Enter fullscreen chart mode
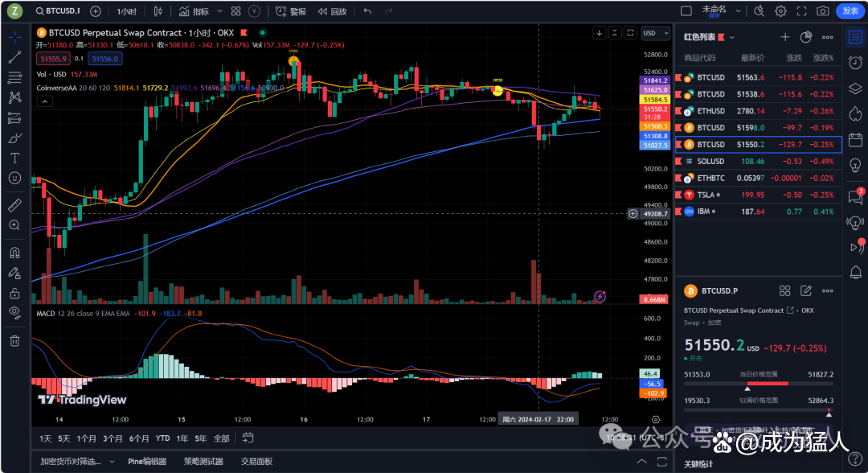 (x=801, y=11)
